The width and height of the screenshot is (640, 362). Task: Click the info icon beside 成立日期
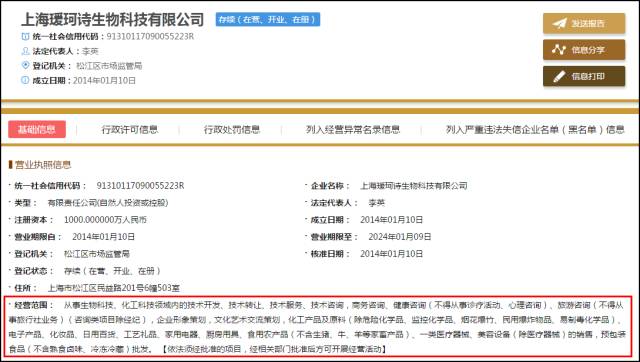click(x=25, y=80)
